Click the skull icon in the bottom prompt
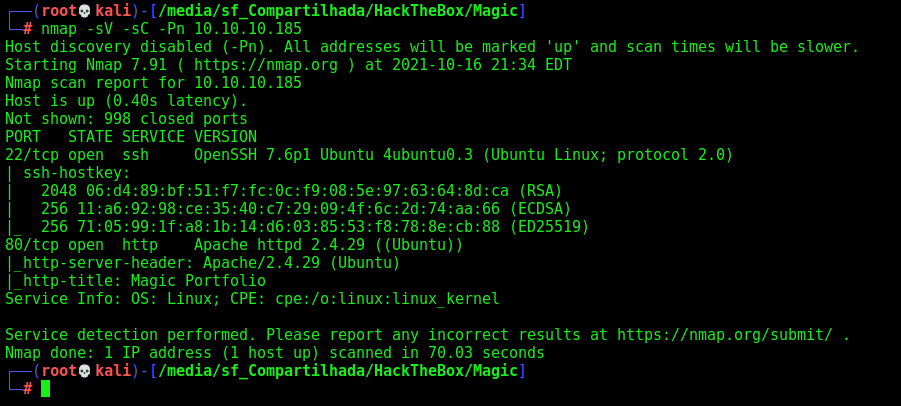The image size is (901, 406). (x=84, y=371)
